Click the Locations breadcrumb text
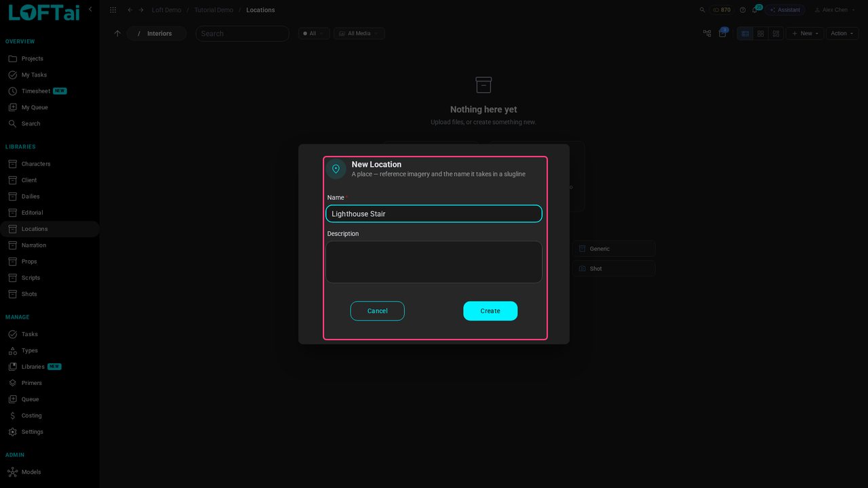This screenshot has height=488, width=868. click(x=260, y=10)
